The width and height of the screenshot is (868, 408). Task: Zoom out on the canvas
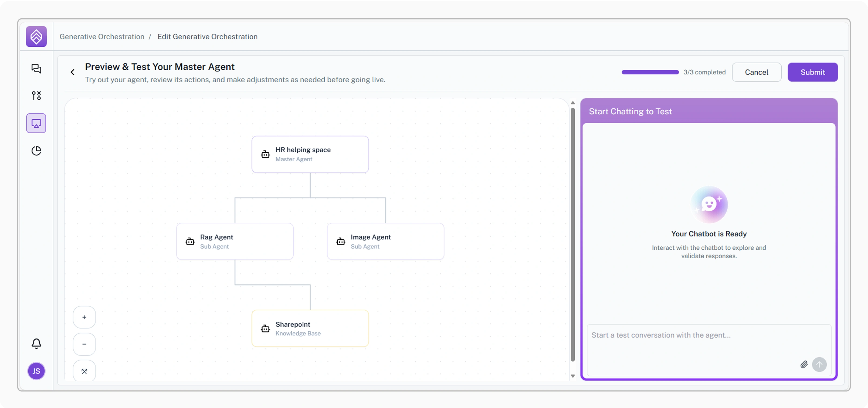tap(84, 344)
